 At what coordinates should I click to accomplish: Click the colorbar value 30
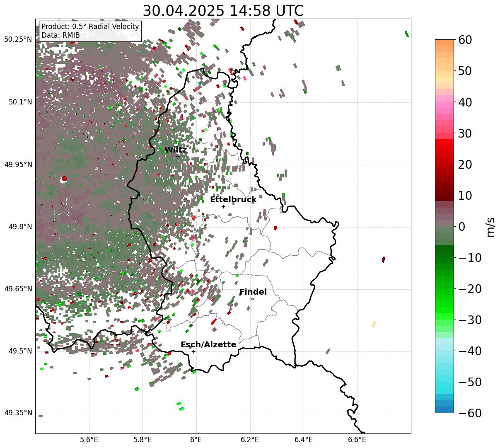466,133
